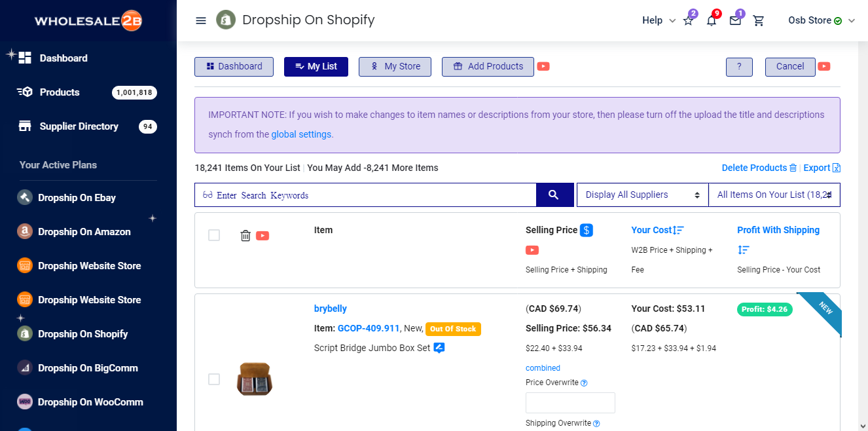Open the messages envelope icon

(x=735, y=20)
